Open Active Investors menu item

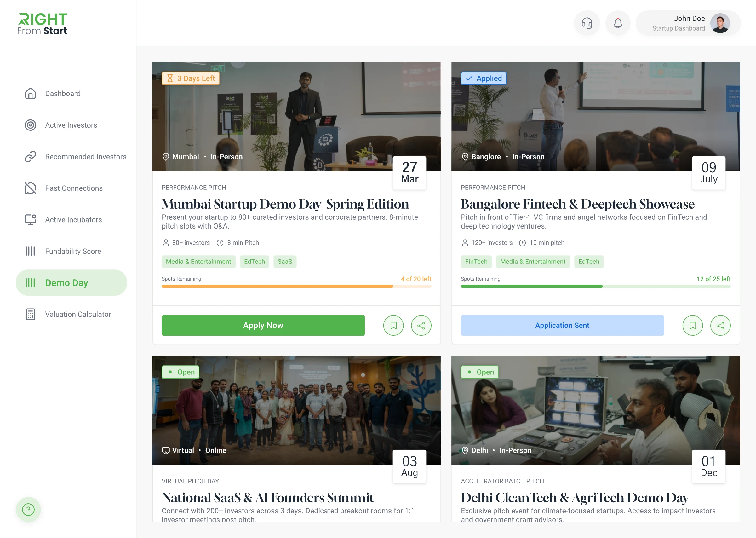point(71,125)
